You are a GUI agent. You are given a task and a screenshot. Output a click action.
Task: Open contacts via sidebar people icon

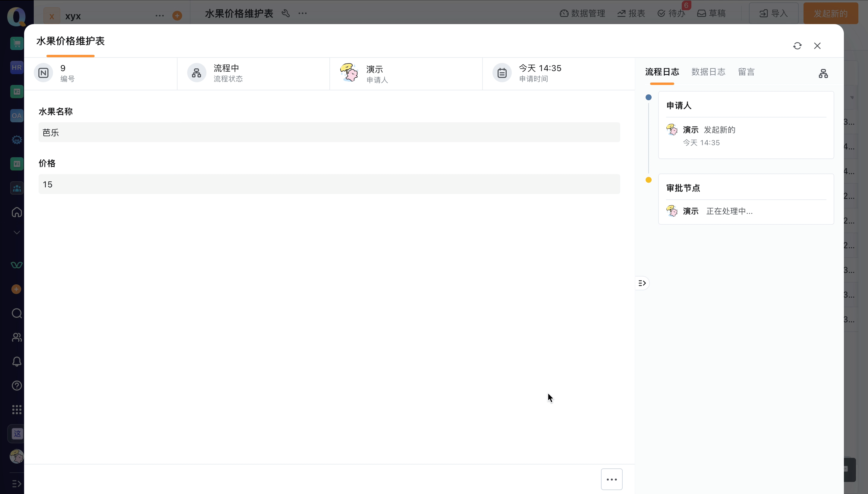[x=17, y=337]
